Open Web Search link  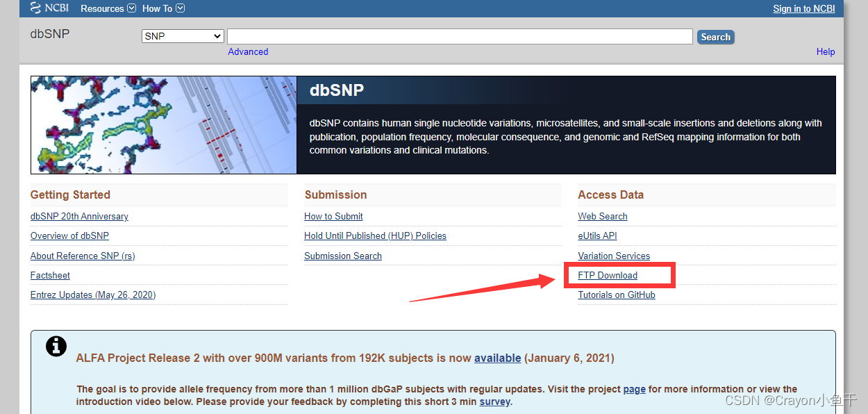(x=603, y=216)
